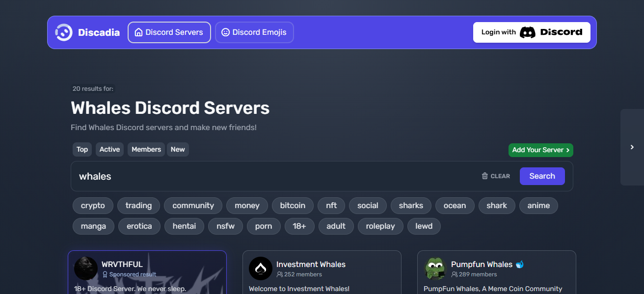The height and width of the screenshot is (294, 644).
Task: Open the Discord Emojis tab
Action: click(254, 32)
